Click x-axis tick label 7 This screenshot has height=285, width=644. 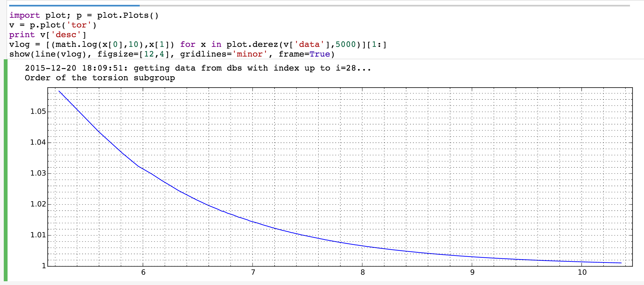point(253,272)
